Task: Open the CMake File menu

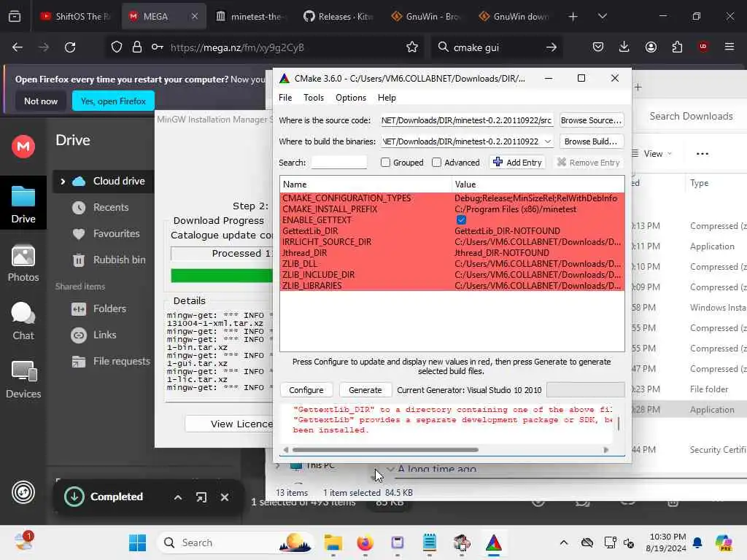Action: (285, 98)
